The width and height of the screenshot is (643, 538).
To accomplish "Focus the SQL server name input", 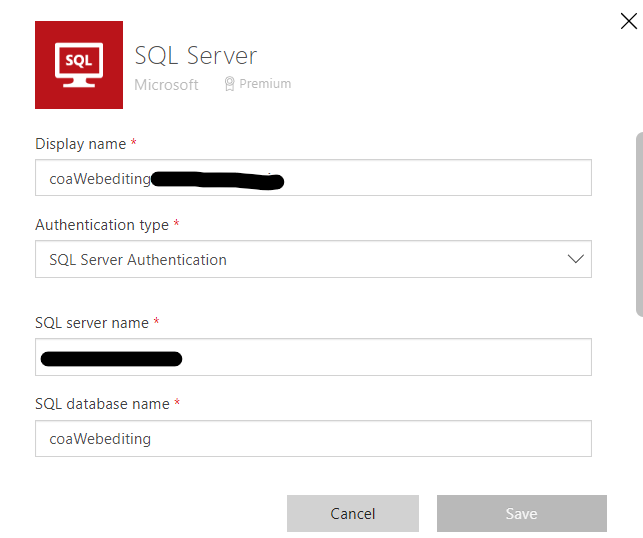I will (x=313, y=357).
